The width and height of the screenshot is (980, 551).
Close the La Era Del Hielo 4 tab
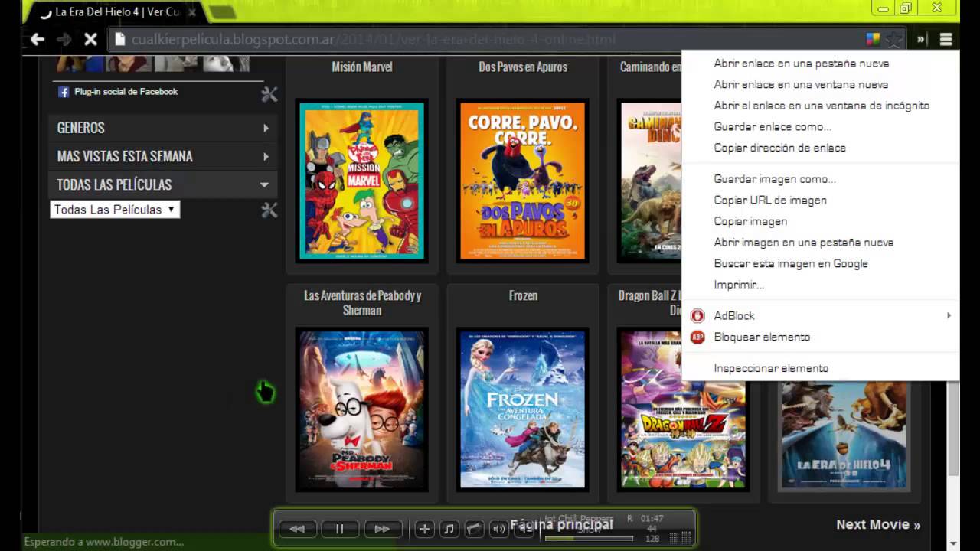click(191, 12)
